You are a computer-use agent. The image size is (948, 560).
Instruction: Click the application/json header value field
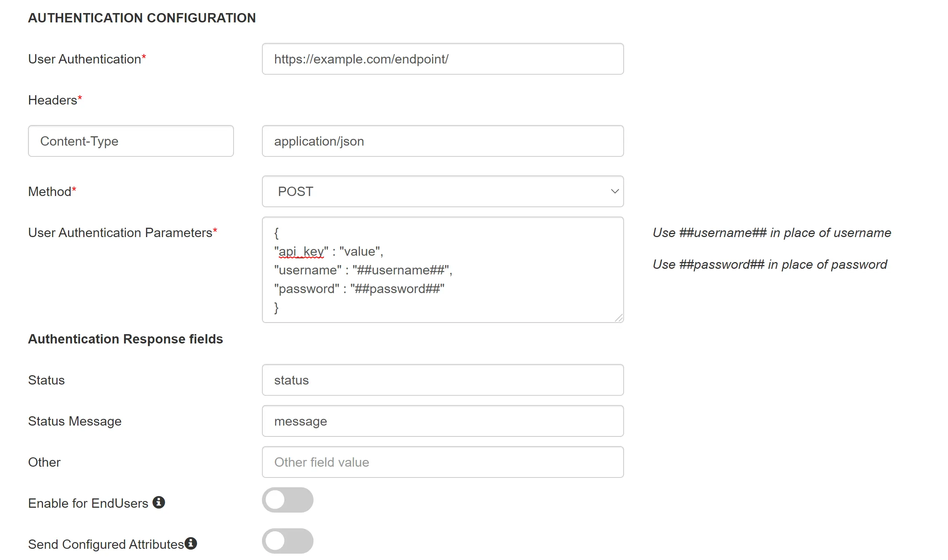point(443,141)
